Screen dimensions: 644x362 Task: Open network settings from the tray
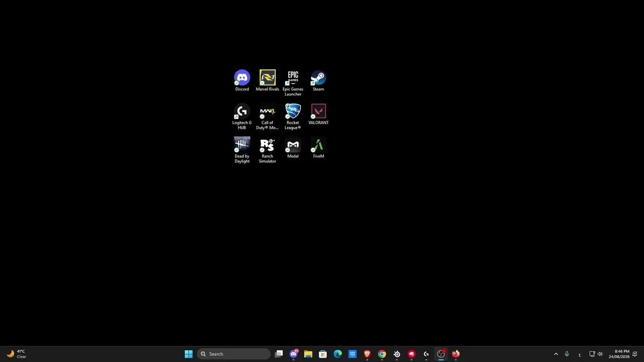[x=592, y=354]
